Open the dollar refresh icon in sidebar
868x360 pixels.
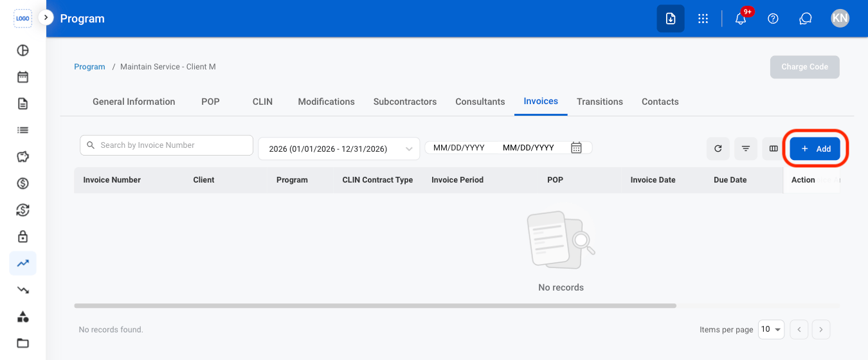23,210
